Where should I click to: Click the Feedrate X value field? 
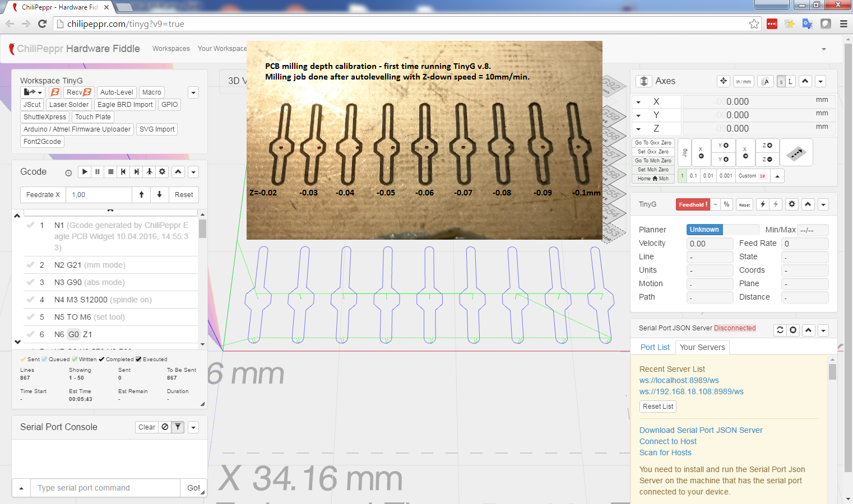[99, 195]
